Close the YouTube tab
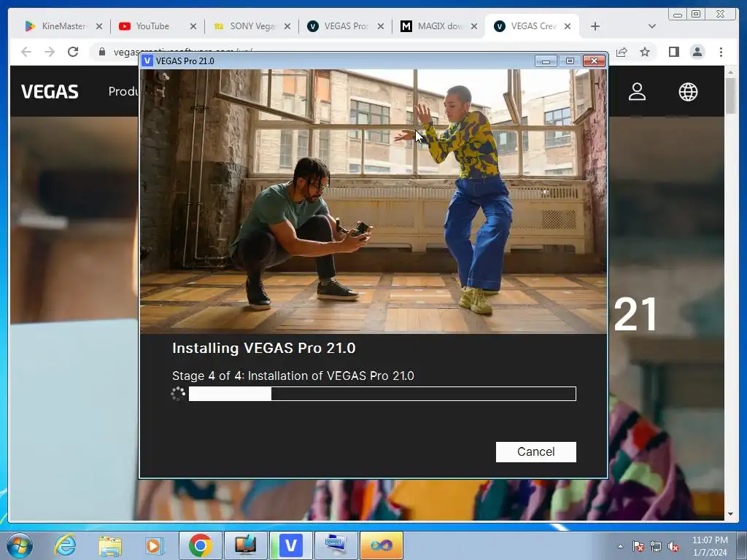The height and width of the screenshot is (560, 747). 193,26
